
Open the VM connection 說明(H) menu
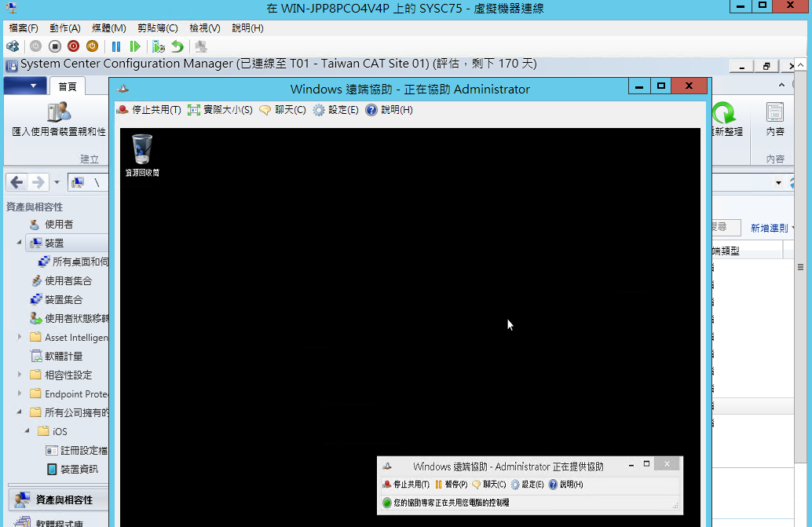[247, 28]
